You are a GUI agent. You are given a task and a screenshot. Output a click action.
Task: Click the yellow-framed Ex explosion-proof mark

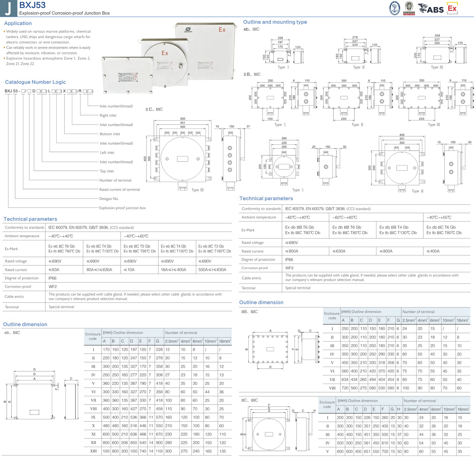(x=452, y=9)
